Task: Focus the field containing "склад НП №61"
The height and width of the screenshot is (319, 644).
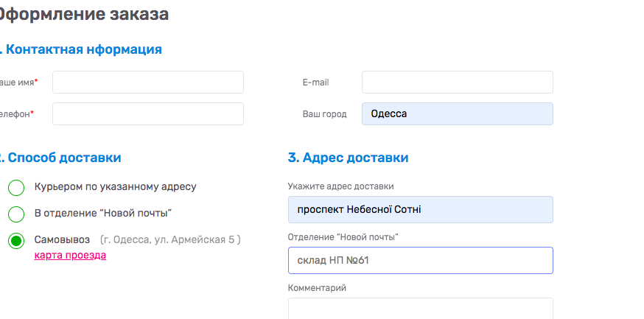Action: 420,260
